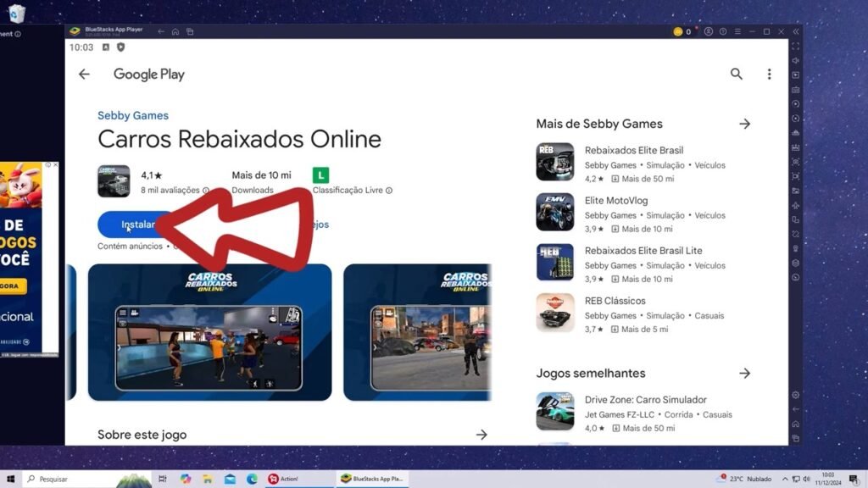Open File Explorer from taskbar

click(208, 479)
